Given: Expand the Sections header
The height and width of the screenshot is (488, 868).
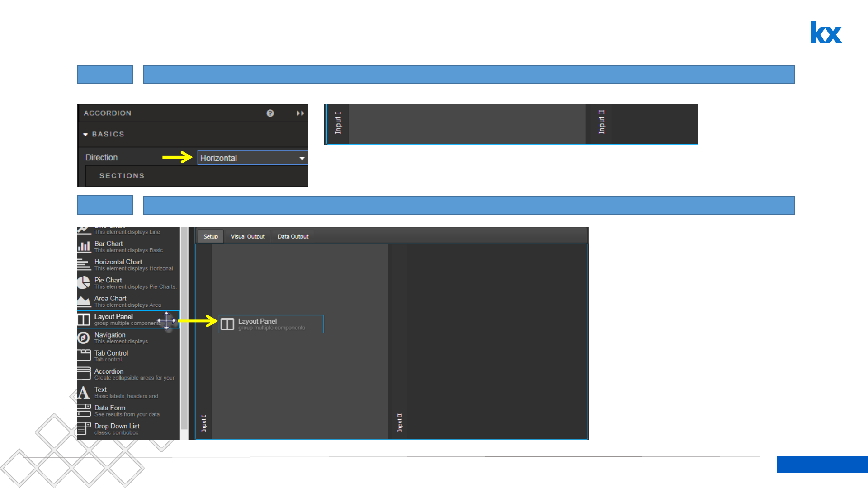Looking at the screenshot, I should 122,176.
